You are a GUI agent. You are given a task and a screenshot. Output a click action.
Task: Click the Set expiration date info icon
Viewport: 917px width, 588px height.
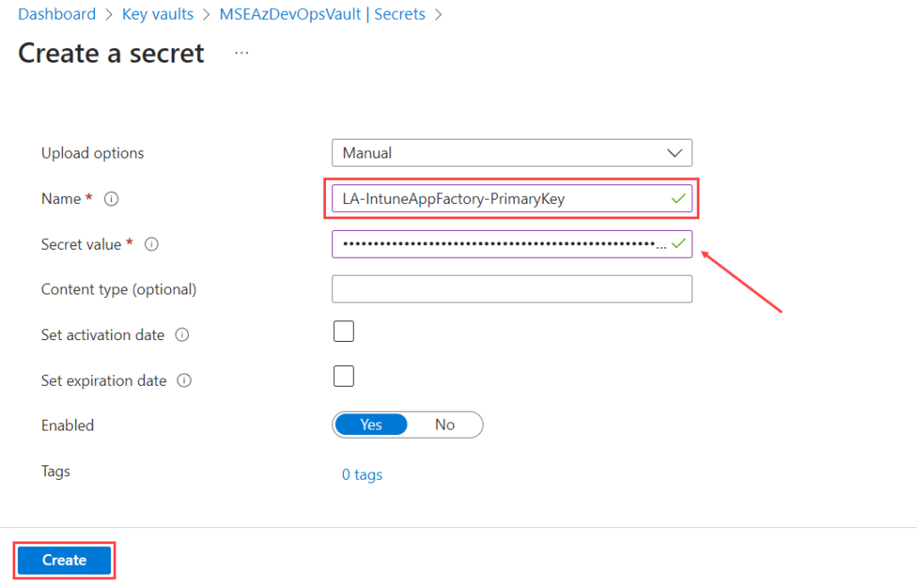pos(184,380)
